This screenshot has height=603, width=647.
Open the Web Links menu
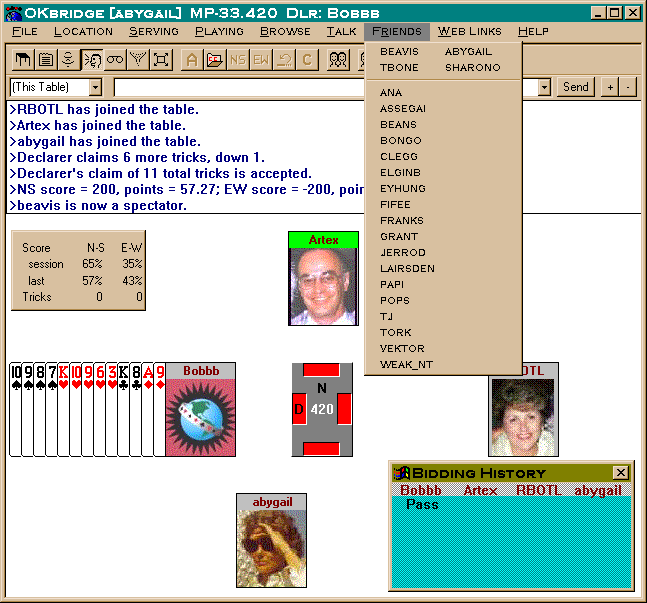coord(470,31)
